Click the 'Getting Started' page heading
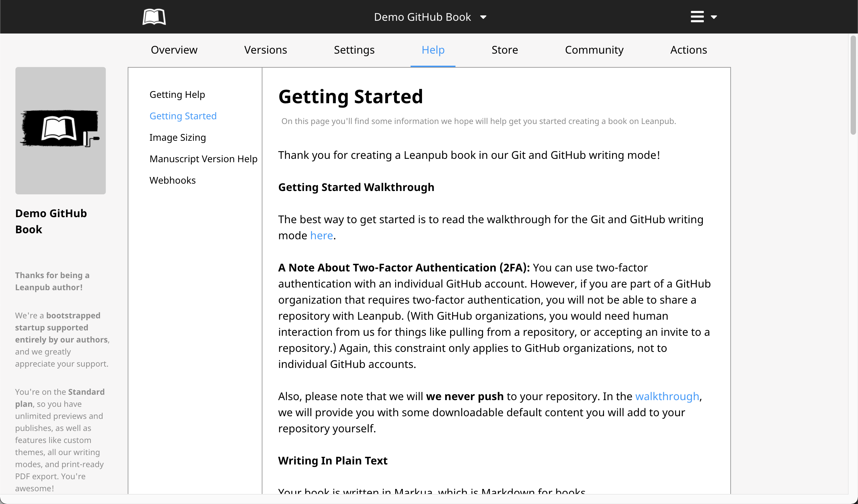Image resolution: width=858 pixels, height=504 pixels. pos(350,97)
